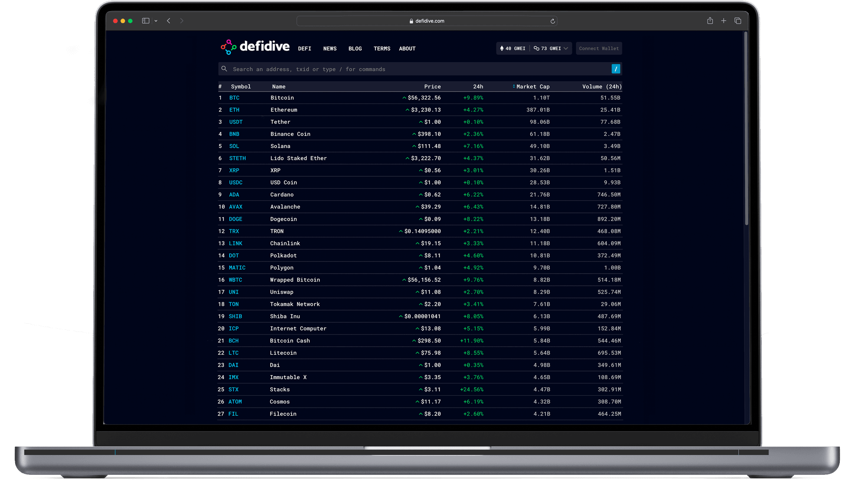Click the blue slash command button
Viewport: 868px width, 480px height.
point(616,69)
